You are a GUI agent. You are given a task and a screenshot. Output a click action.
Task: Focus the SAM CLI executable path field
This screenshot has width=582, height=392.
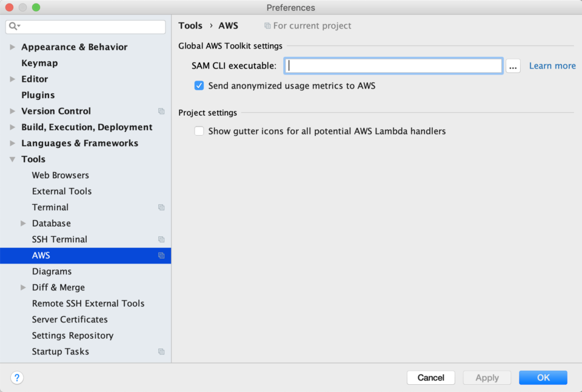393,66
